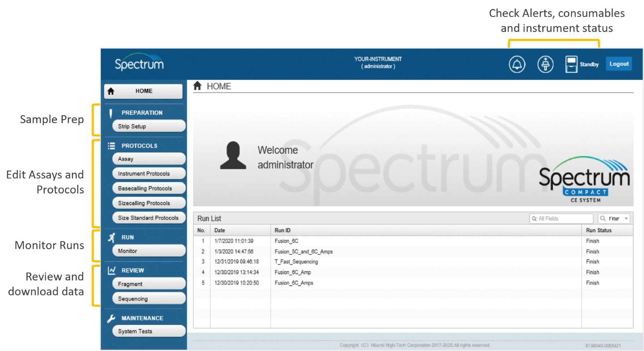Open the Assay protocols page
The width and height of the screenshot is (644, 351).
click(149, 159)
